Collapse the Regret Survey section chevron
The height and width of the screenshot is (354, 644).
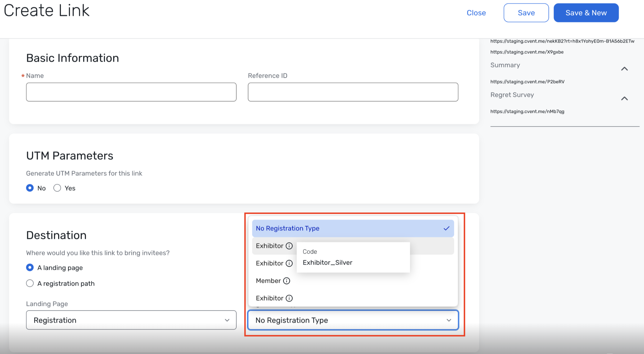[x=624, y=99]
